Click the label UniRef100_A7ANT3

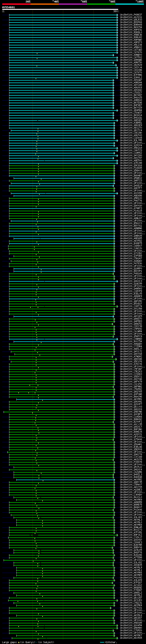pyautogui.click(x=131, y=208)
